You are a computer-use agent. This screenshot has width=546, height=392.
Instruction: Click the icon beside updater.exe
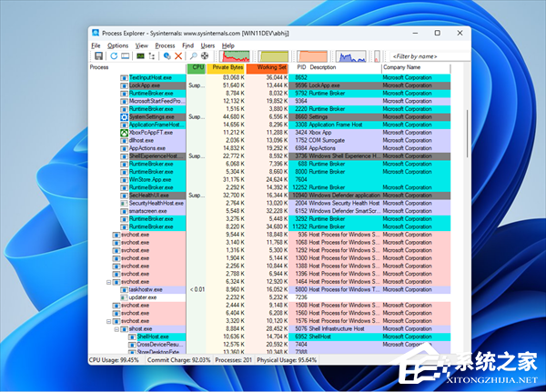click(125, 297)
